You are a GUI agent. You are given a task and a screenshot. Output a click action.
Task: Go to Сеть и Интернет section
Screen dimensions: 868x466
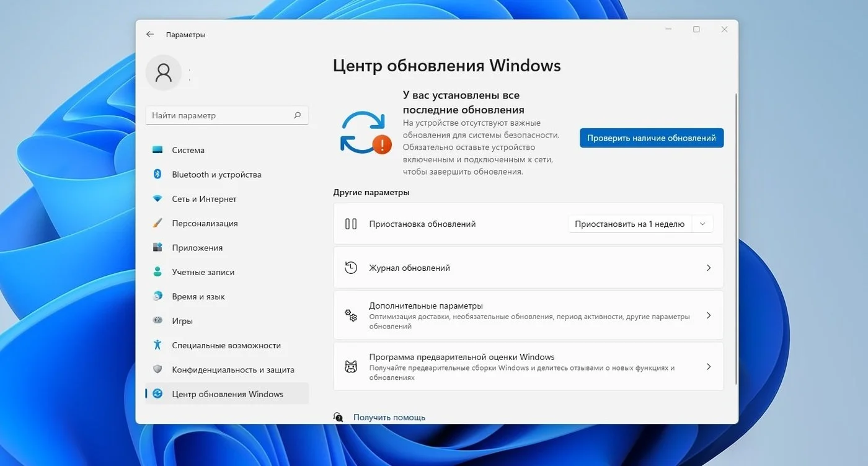point(227,199)
